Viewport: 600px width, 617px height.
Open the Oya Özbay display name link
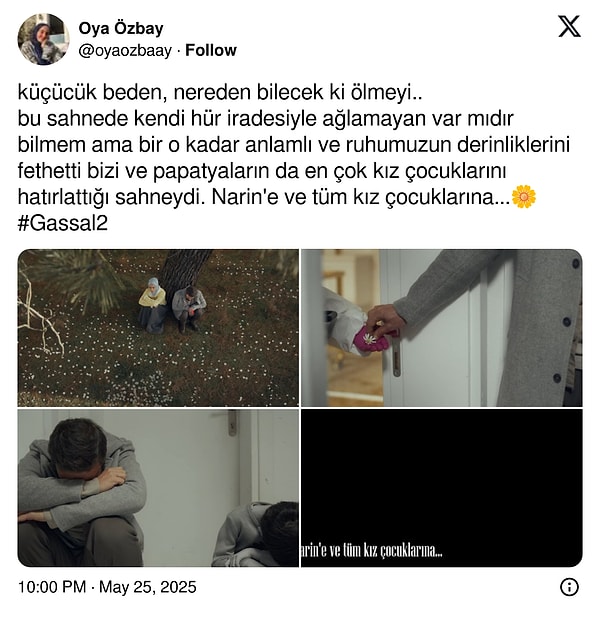[x=121, y=28]
